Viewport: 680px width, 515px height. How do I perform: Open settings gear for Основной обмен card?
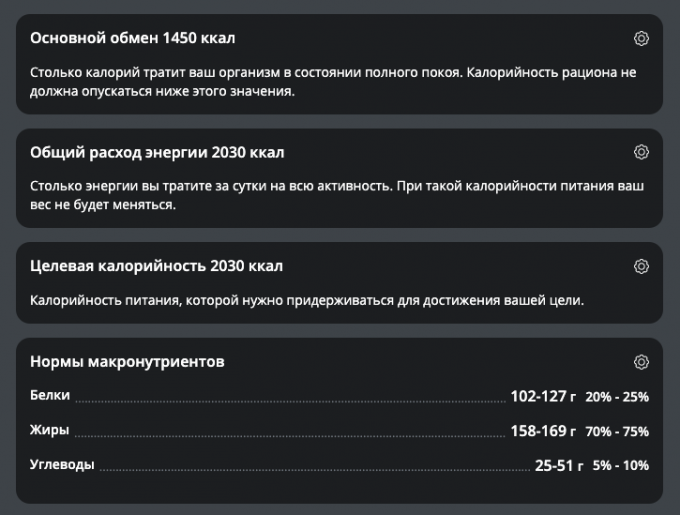point(642,39)
